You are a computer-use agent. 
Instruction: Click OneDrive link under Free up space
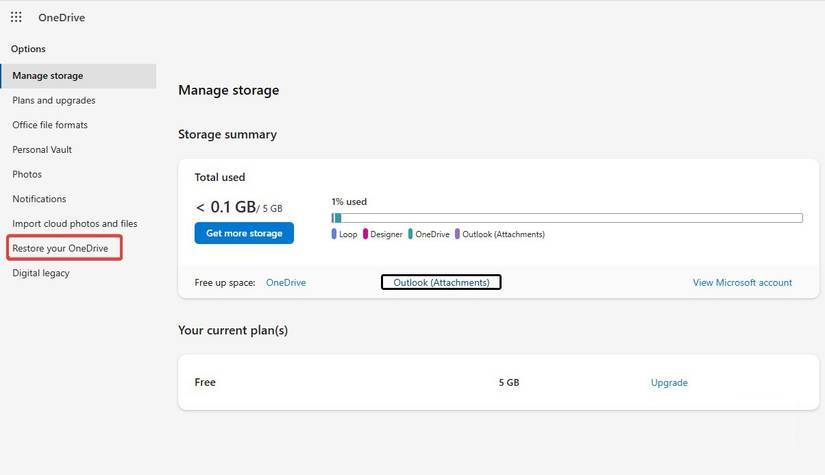(x=286, y=282)
